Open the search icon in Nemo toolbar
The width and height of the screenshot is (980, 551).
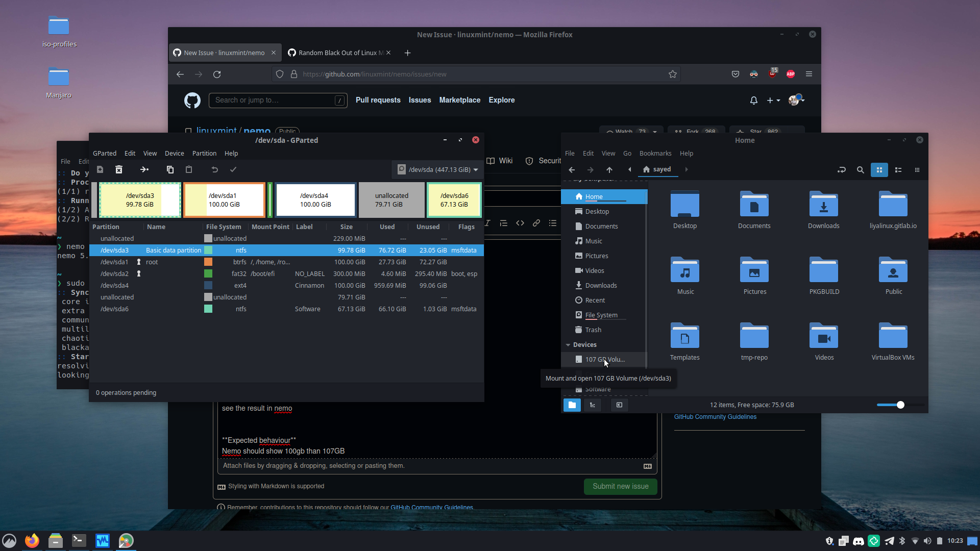coord(860,169)
